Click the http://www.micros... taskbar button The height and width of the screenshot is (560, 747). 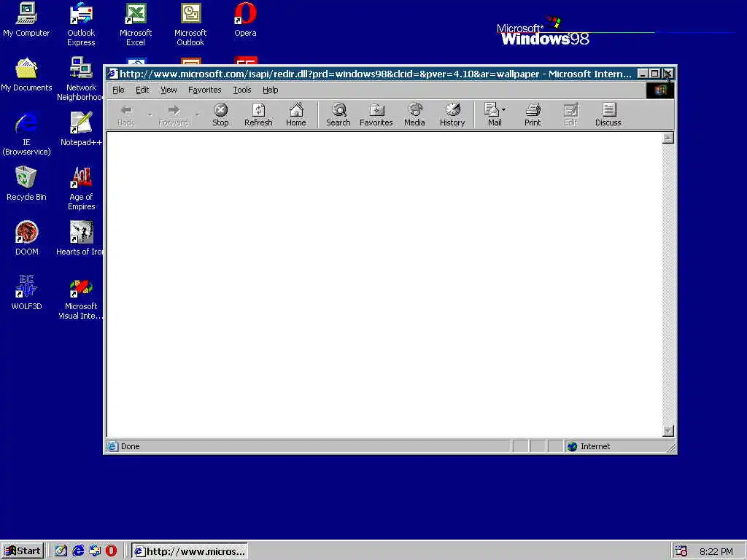pyautogui.click(x=189, y=551)
